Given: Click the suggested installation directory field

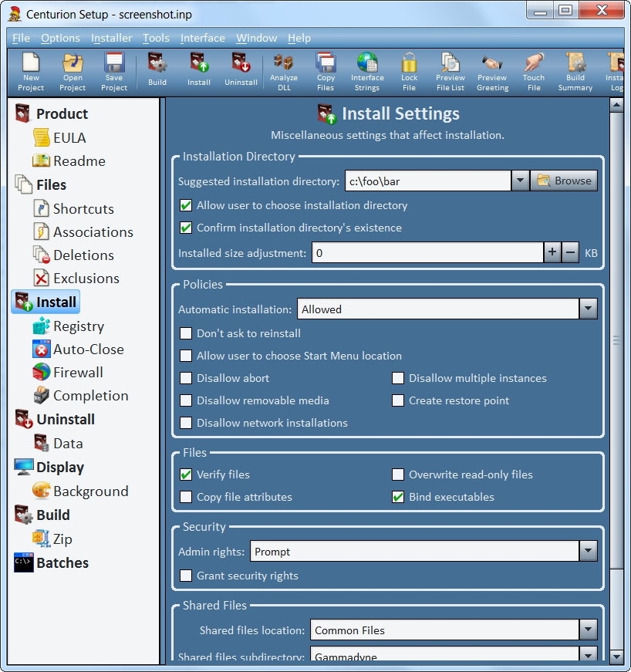Looking at the screenshot, I should pos(428,181).
